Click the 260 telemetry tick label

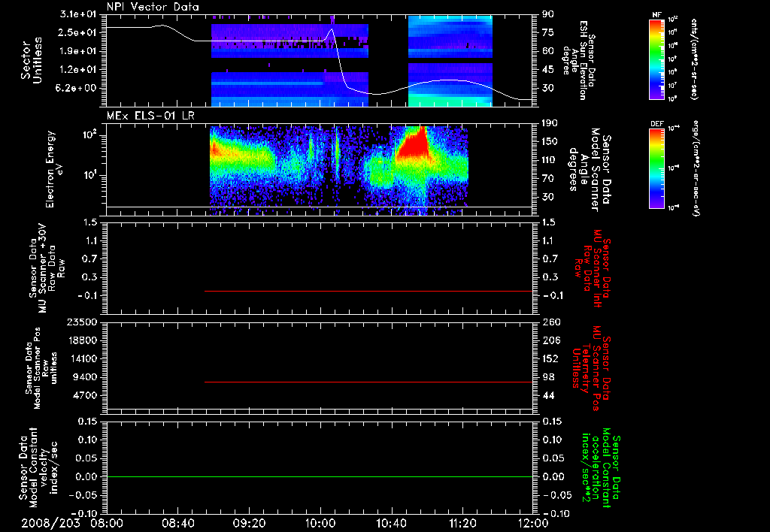click(551, 322)
